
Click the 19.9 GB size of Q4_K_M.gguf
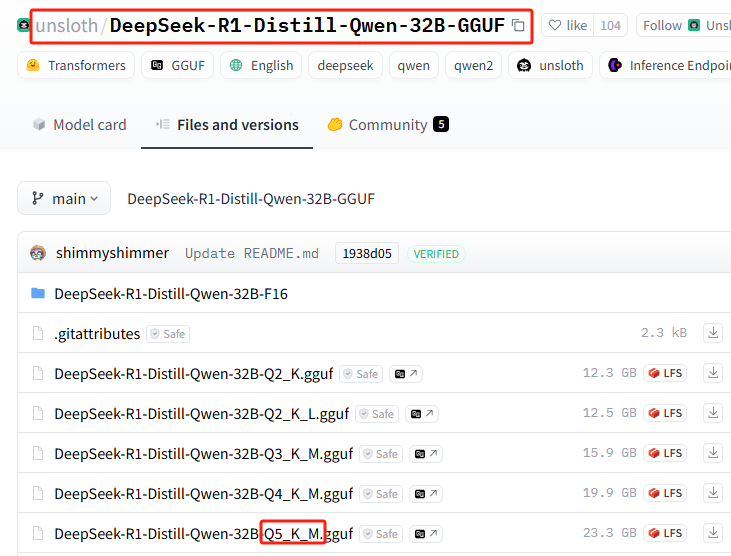(x=609, y=493)
